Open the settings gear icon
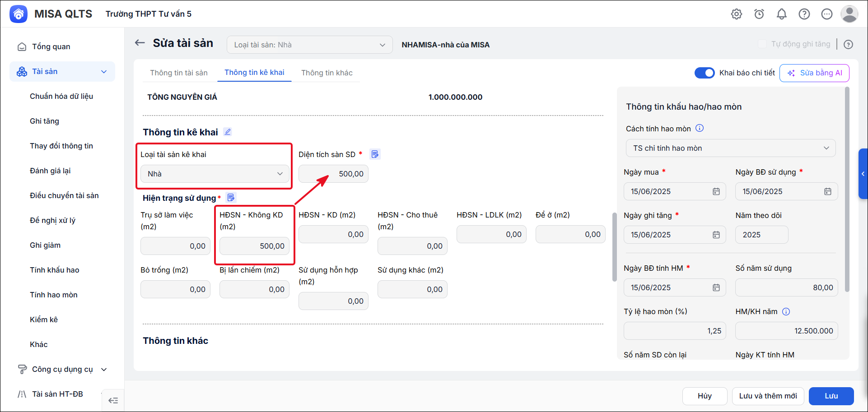Screen dimensions: 868x412 point(737,14)
